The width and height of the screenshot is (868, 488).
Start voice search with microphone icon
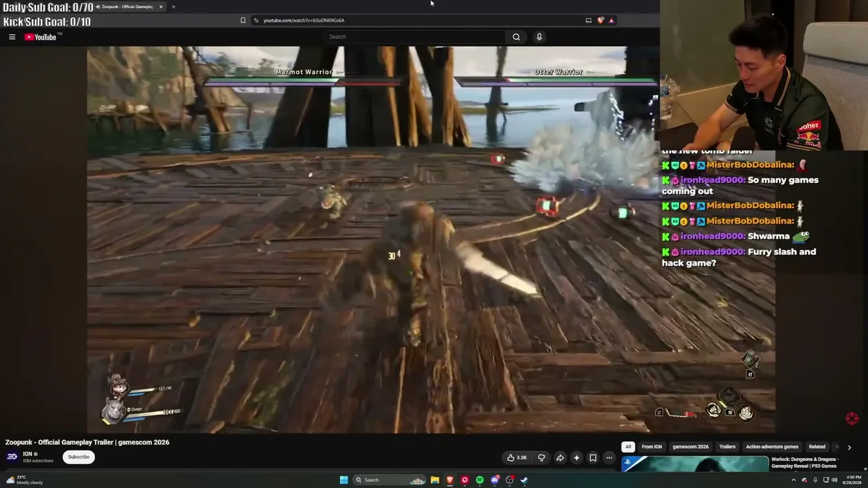[x=539, y=37]
